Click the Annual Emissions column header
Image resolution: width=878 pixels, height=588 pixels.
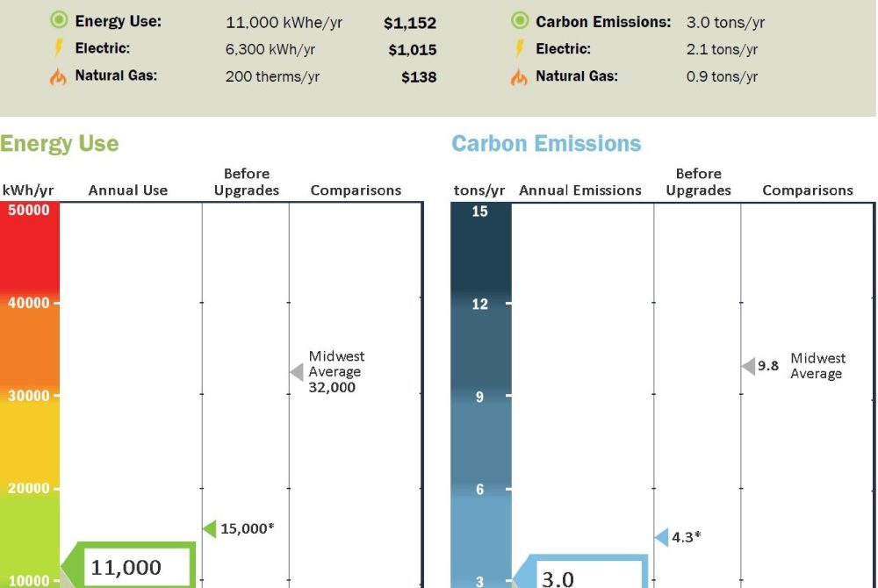[580, 190]
